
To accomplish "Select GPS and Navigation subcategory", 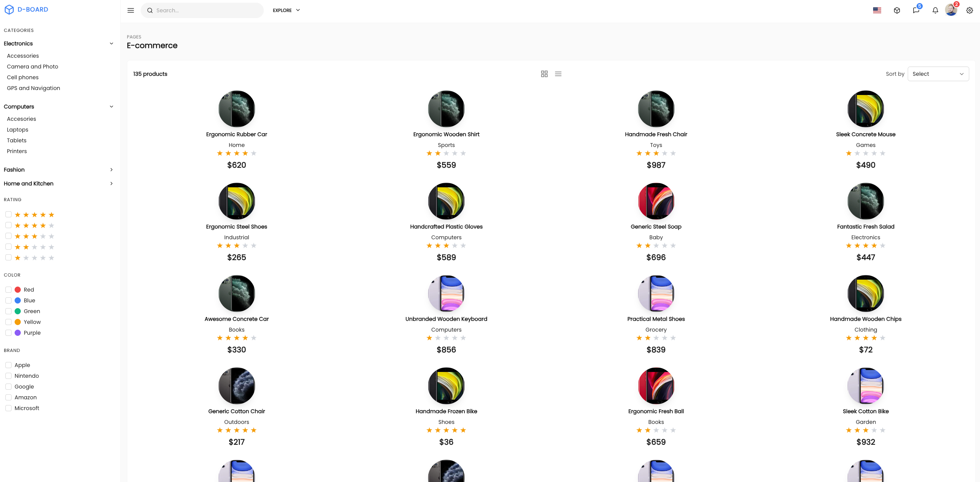I will point(33,88).
